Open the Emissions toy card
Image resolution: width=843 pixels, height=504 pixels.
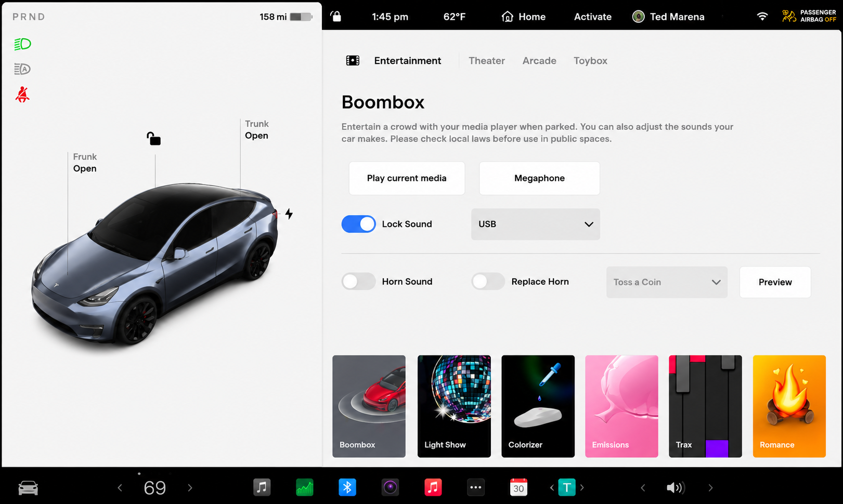pos(621,406)
